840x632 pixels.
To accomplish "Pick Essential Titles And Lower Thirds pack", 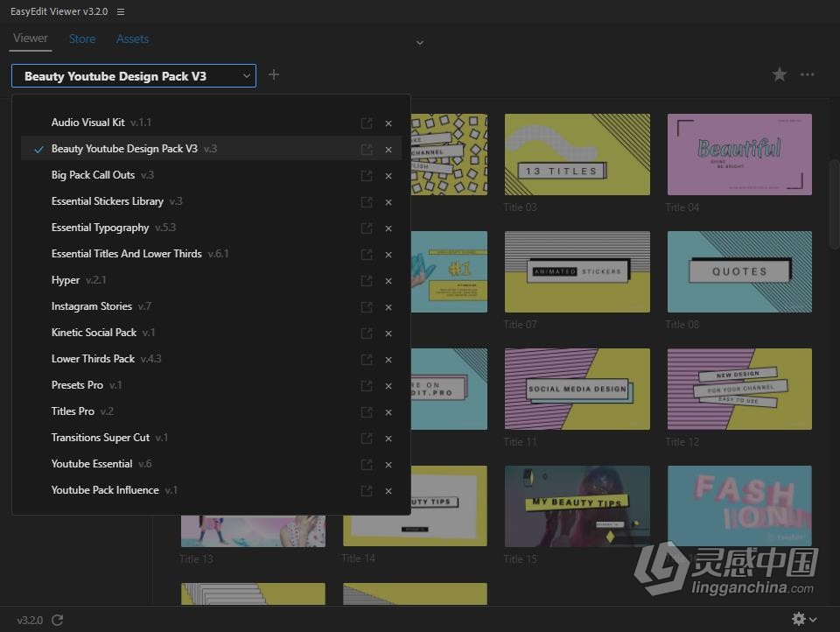I will [211, 254].
